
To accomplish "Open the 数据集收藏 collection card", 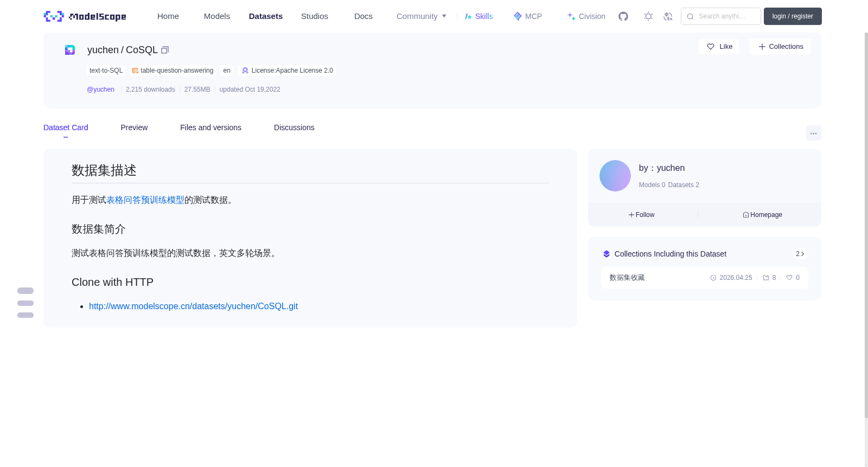I will [x=704, y=278].
